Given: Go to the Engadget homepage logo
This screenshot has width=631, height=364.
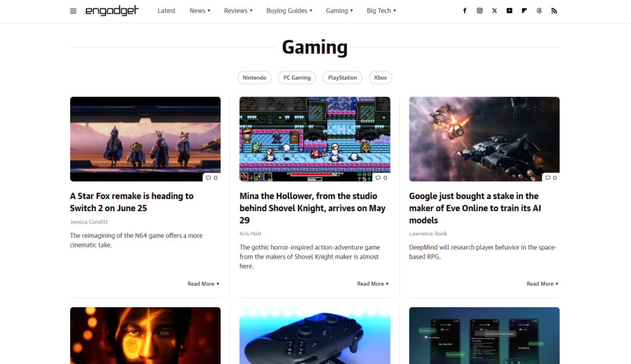Looking at the screenshot, I should (x=112, y=10).
